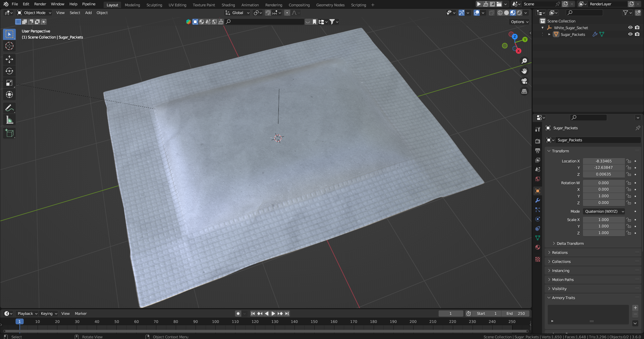Activate the Select Box tool
Image resolution: width=644 pixels, height=339 pixels.
click(x=9, y=34)
